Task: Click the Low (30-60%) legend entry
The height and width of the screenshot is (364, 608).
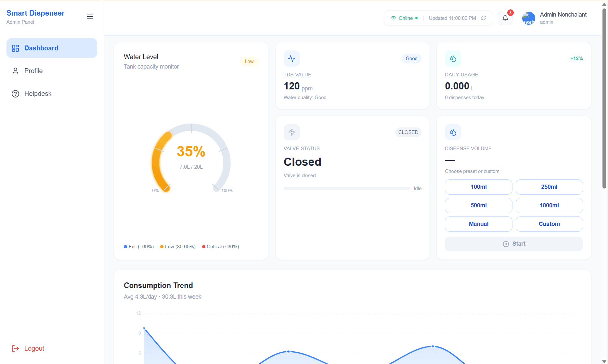Action: click(178, 247)
